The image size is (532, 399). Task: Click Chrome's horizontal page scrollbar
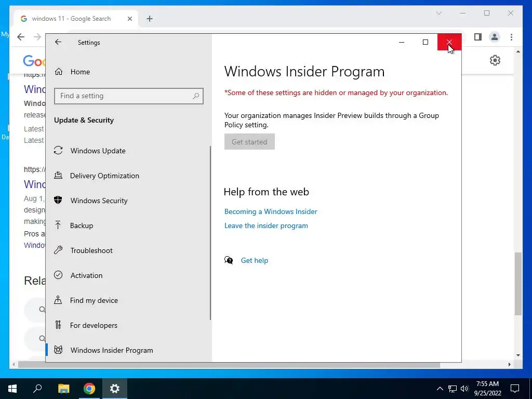point(229,365)
